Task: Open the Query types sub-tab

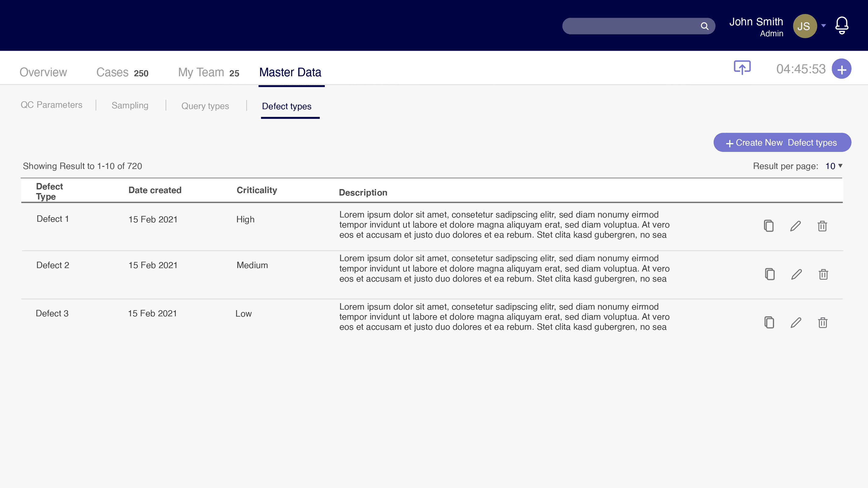Action: [x=205, y=106]
